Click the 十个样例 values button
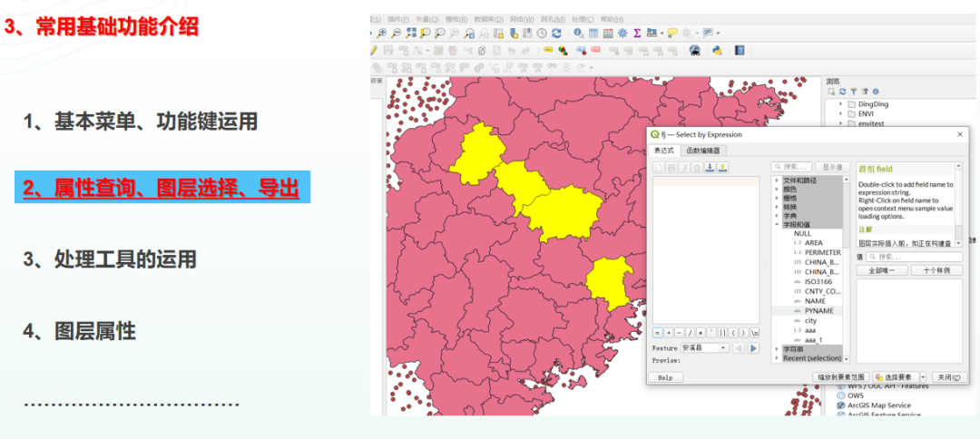The height and width of the screenshot is (439, 980). (x=936, y=270)
